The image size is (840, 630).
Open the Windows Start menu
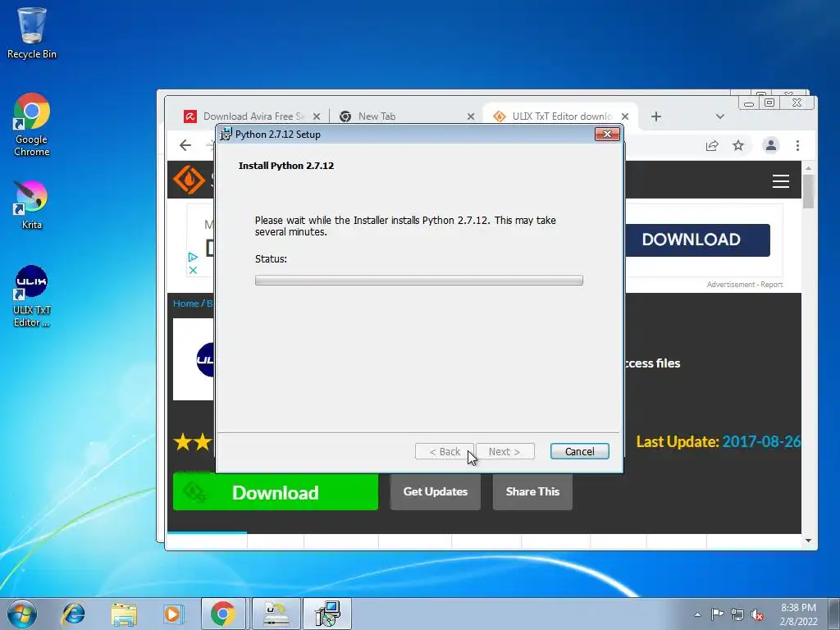pyautogui.click(x=22, y=614)
